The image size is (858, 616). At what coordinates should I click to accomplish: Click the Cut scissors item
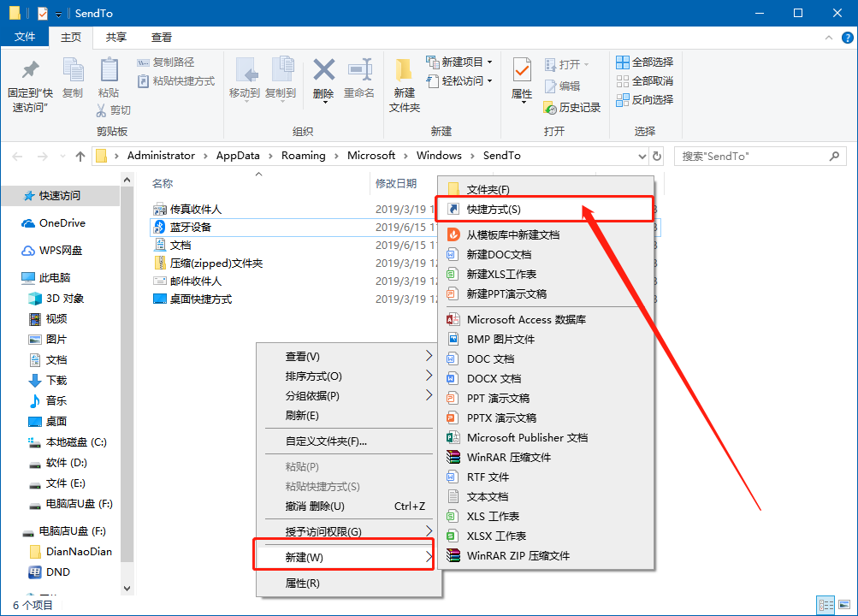click(113, 110)
